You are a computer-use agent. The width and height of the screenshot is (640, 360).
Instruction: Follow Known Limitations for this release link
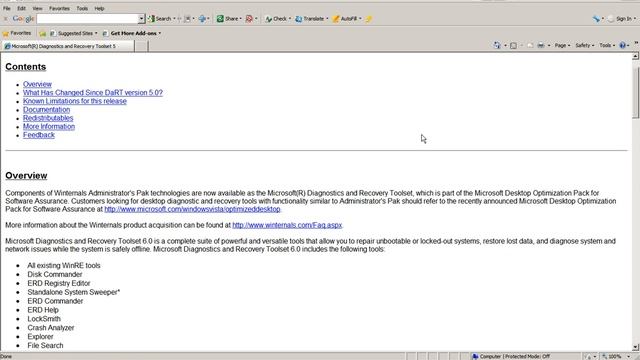(75, 101)
